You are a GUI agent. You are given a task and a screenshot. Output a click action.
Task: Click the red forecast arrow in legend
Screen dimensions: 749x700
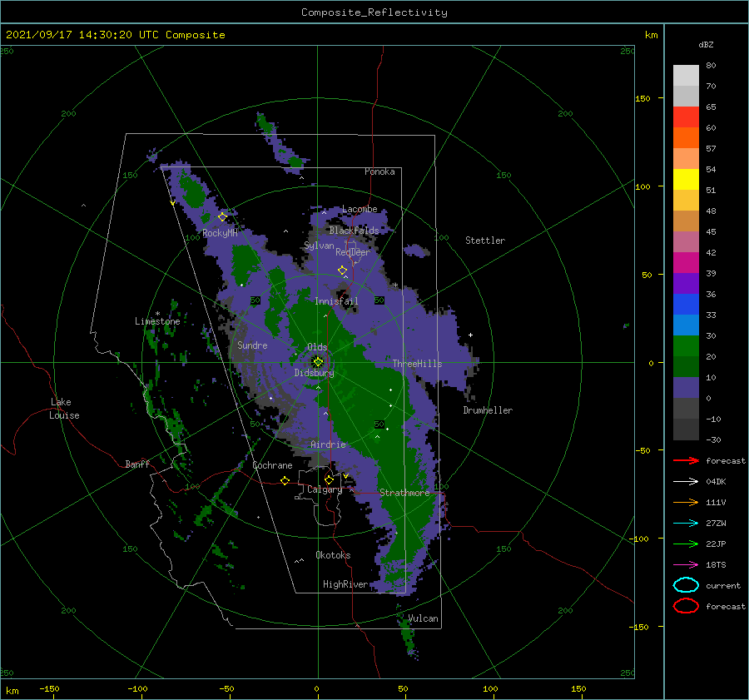click(x=686, y=460)
